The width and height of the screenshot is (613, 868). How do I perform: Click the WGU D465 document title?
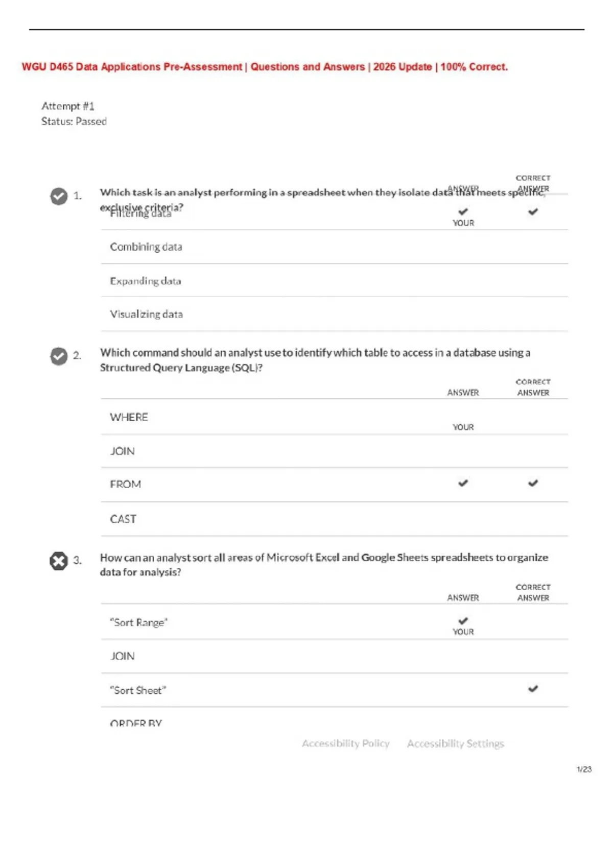pyautogui.click(x=265, y=67)
